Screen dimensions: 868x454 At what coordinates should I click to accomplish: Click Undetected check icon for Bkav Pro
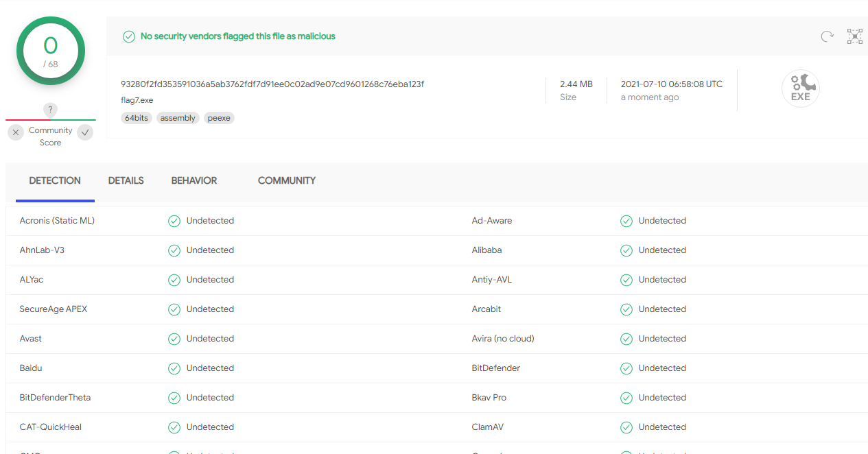(626, 398)
